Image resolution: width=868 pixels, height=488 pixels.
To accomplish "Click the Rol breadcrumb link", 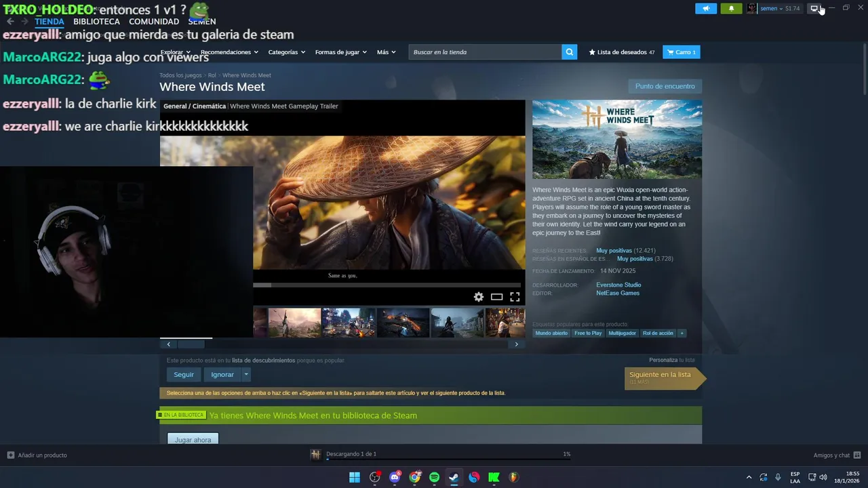I will 212,75.
